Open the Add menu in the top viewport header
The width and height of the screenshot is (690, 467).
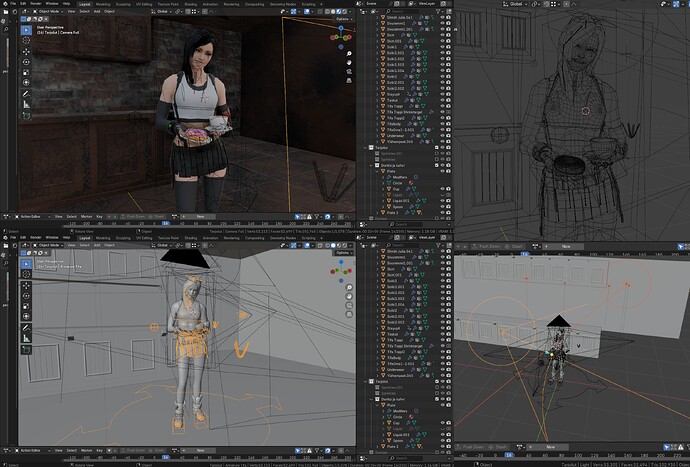97,11
